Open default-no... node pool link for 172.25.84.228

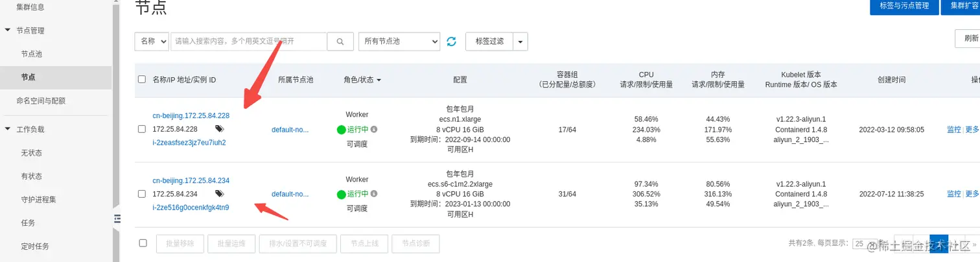click(x=290, y=129)
